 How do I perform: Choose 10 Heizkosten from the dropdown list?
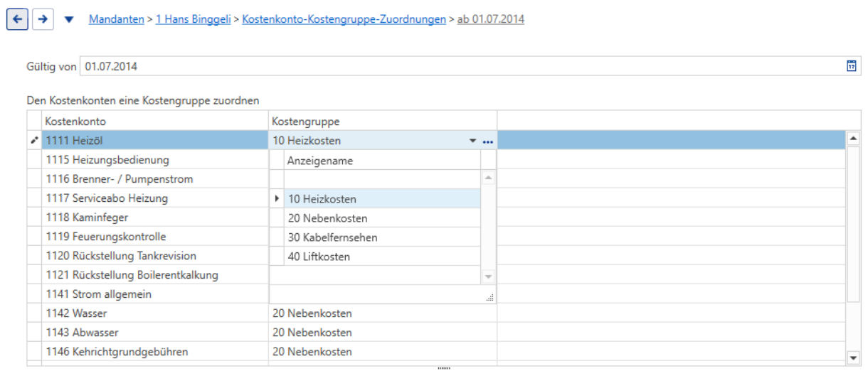click(382, 198)
